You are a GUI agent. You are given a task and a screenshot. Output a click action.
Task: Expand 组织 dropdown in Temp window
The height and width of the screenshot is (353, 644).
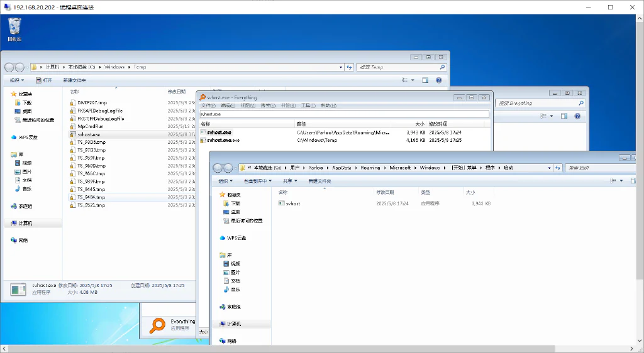coord(17,80)
